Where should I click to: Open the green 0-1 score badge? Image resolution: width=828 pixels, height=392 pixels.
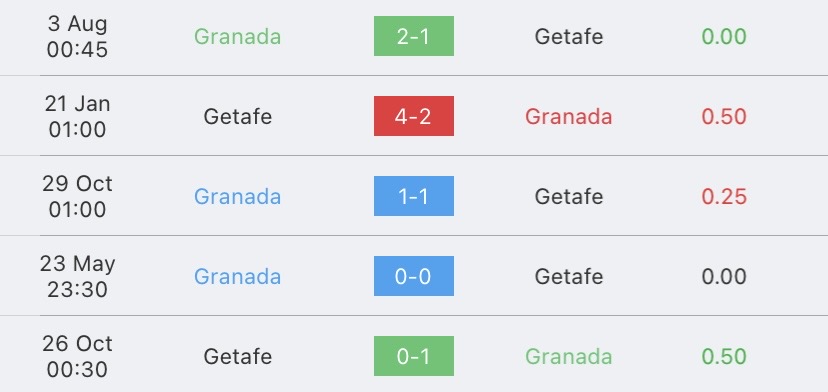point(413,356)
